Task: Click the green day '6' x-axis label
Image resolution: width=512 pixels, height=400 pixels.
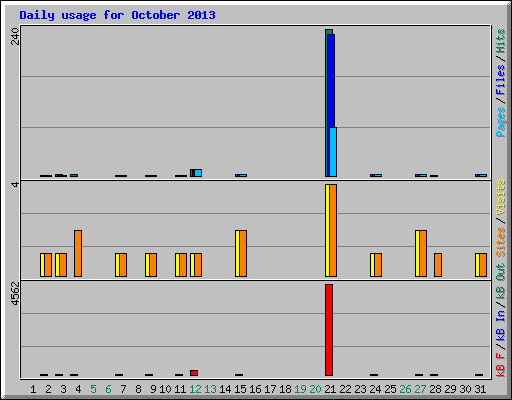Action: pyautogui.click(x=108, y=389)
